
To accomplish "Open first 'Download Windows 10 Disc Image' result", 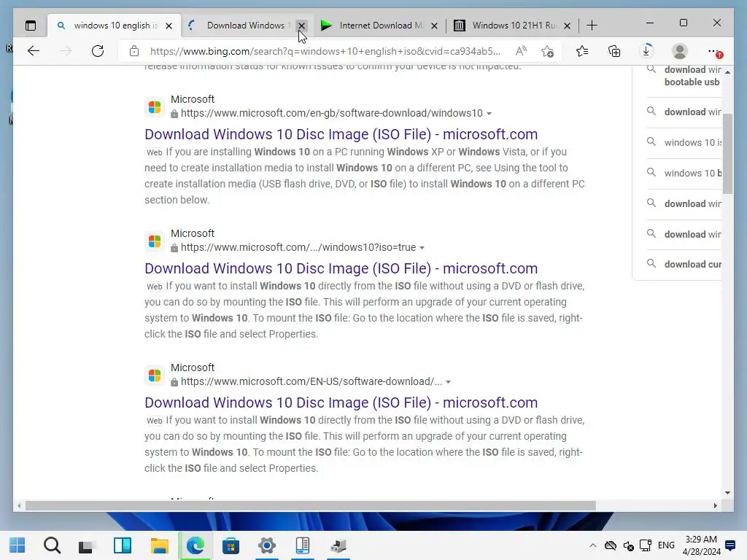I will click(341, 134).
